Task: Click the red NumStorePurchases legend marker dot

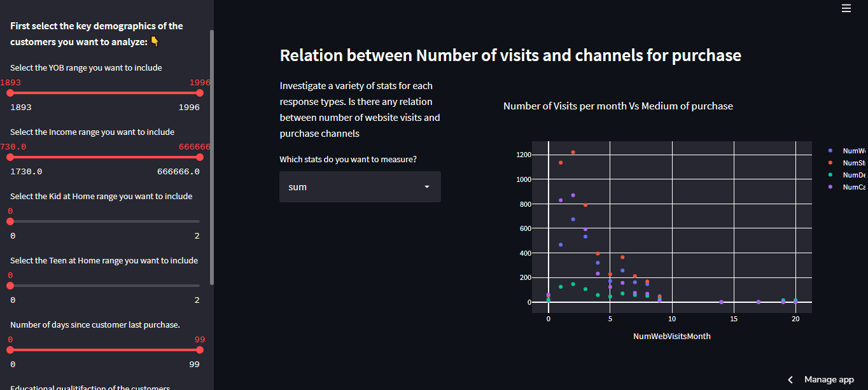Action: coord(830,163)
